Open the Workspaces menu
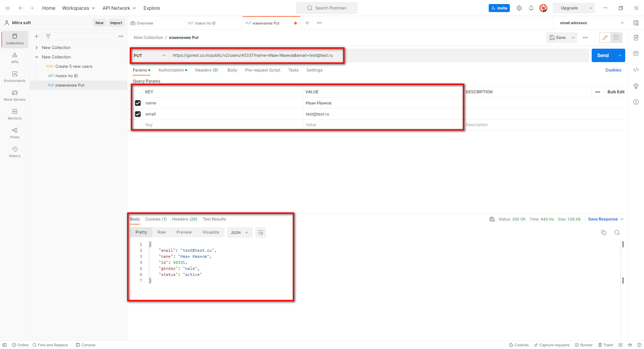Image resolution: width=644 pixels, height=349 pixels. click(x=78, y=8)
